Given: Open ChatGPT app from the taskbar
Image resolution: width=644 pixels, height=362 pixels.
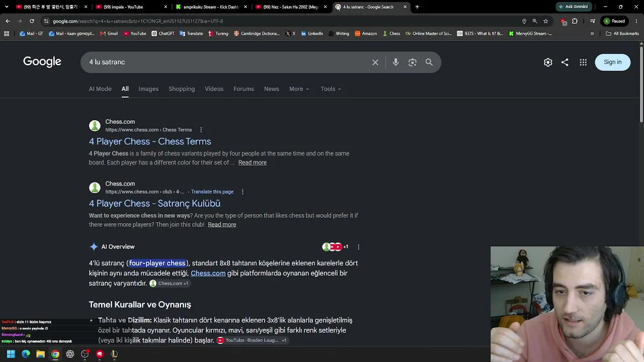Looking at the screenshot, I should click(x=70, y=354).
